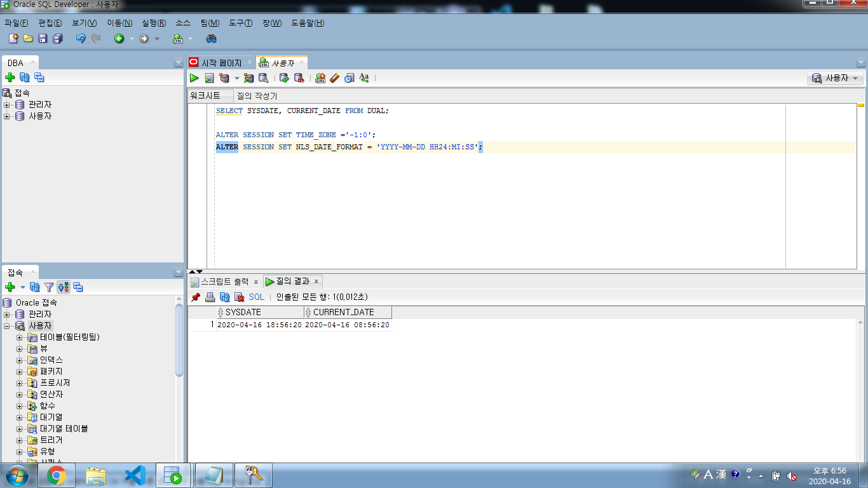868x488 pixels.
Task: Open the 편집(E) menu
Action: (50, 23)
